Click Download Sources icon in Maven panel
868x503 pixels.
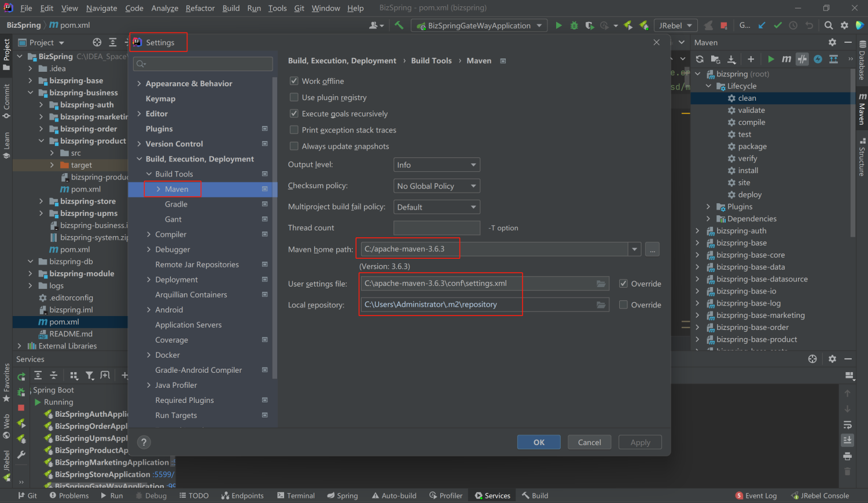[x=731, y=59]
